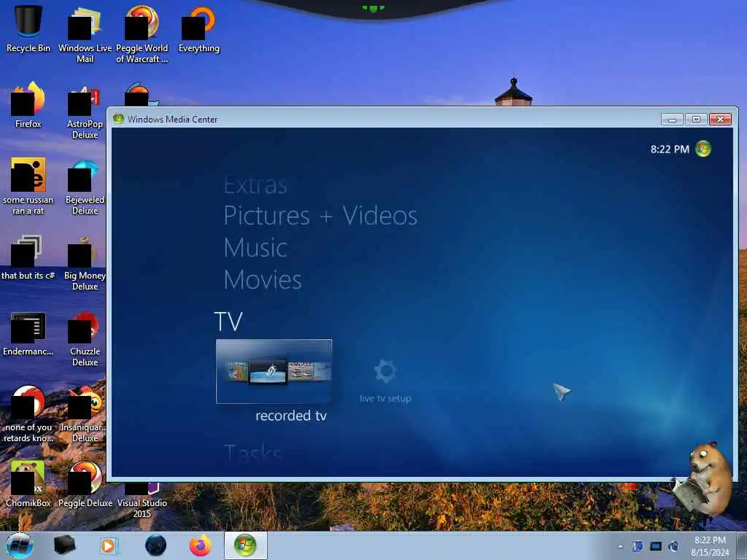This screenshot has width=747, height=560.
Task: Open Windows Media Player from taskbar
Action: click(x=109, y=545)
